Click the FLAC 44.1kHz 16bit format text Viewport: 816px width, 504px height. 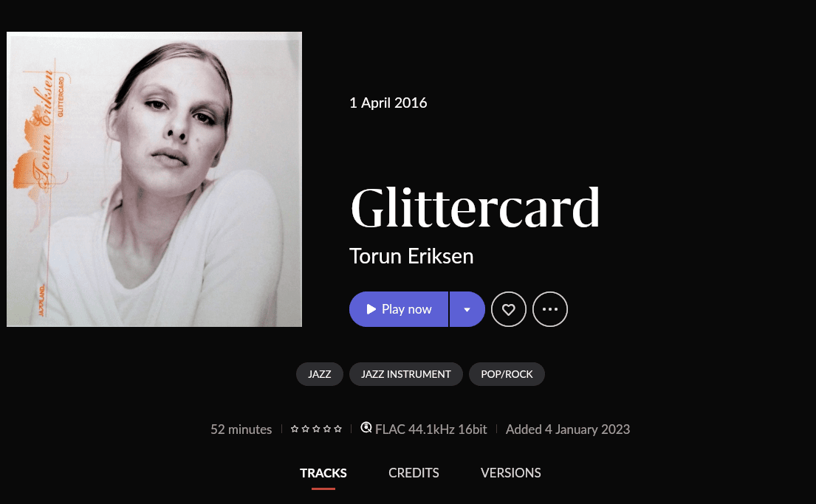pos(431,429)
